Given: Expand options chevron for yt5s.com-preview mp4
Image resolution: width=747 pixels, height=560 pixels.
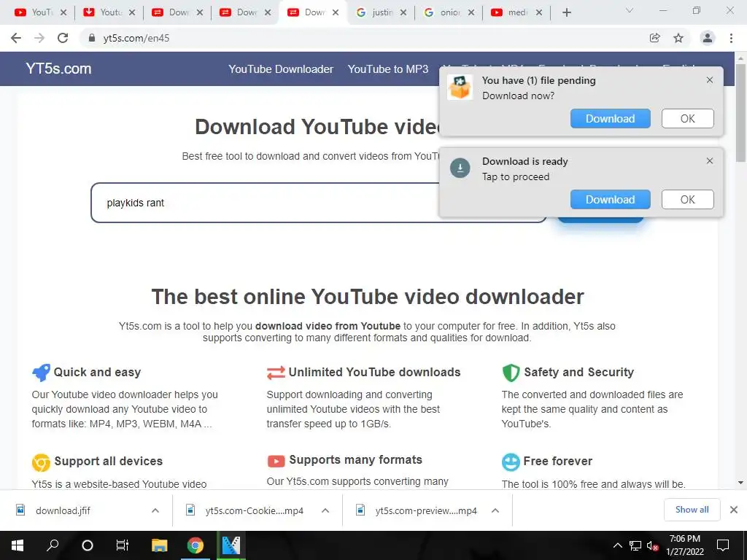Looking at the screenshot, I should 495,510.
